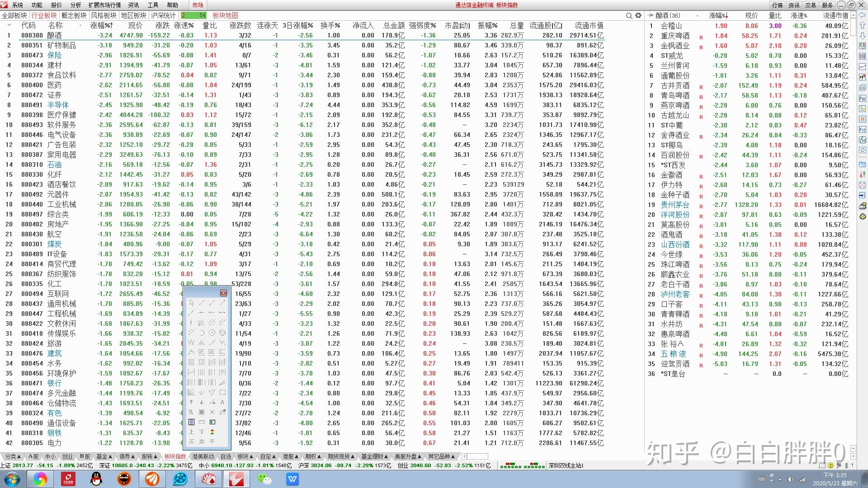Screen dimensions: 868x488
Task: Open the 扩展市场行情 menu
Action: tap(104, 5)
